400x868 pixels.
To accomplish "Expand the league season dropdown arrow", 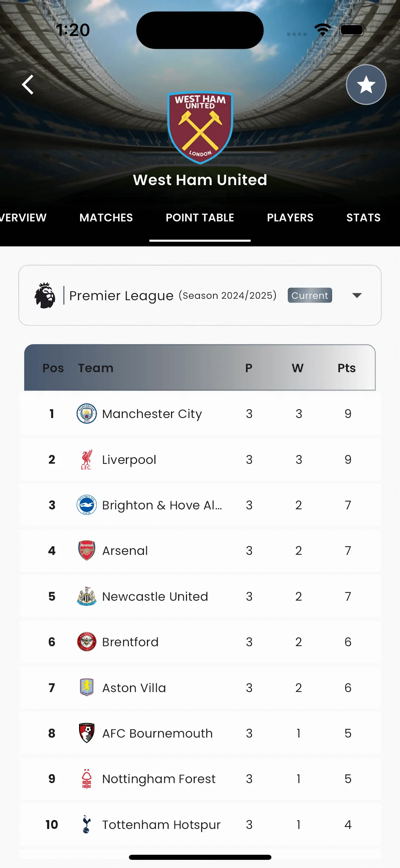I will (x=357, y=295).
